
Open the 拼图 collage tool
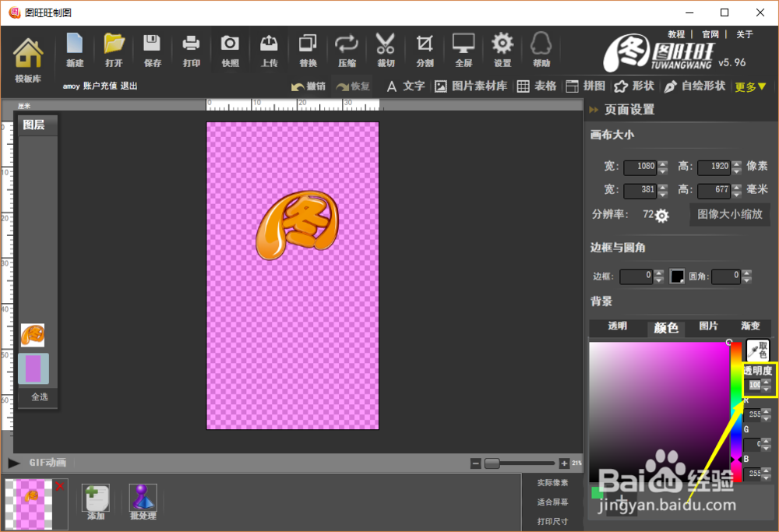[x=585, y=86]
